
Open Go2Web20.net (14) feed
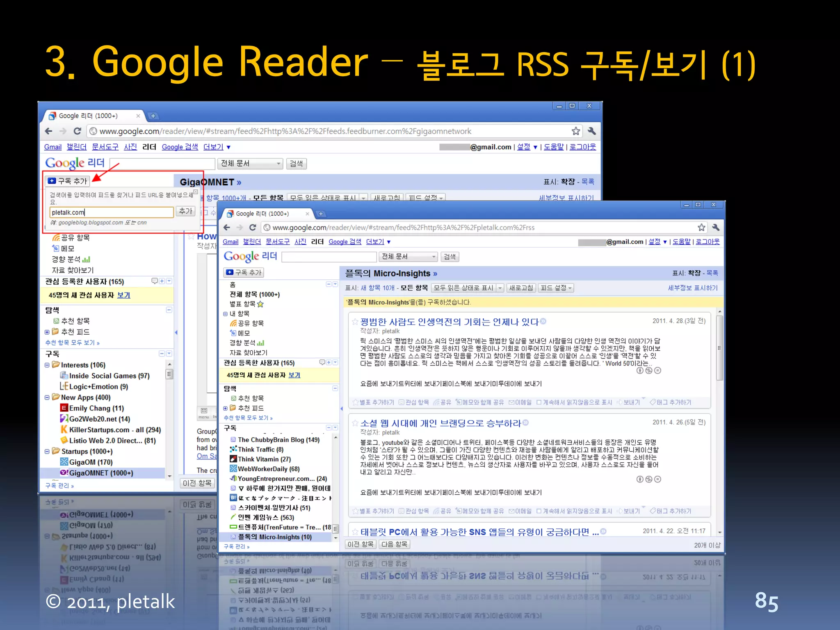[x=99, y=419]
